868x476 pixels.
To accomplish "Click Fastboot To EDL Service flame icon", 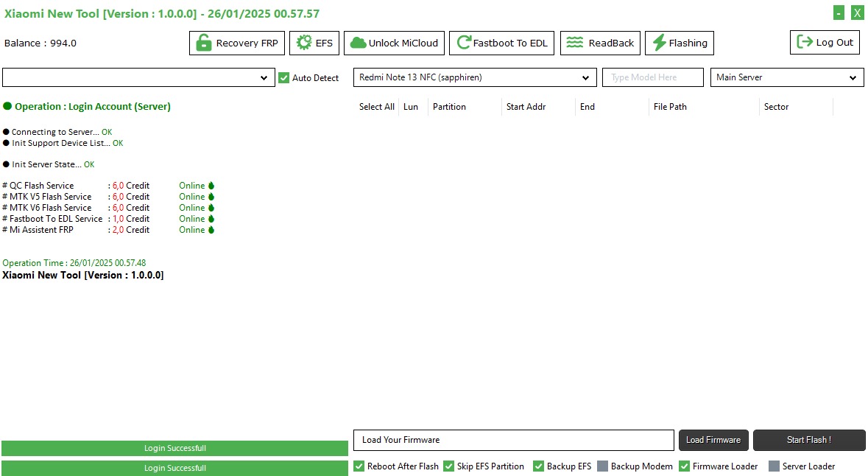I will coord(211,219).
